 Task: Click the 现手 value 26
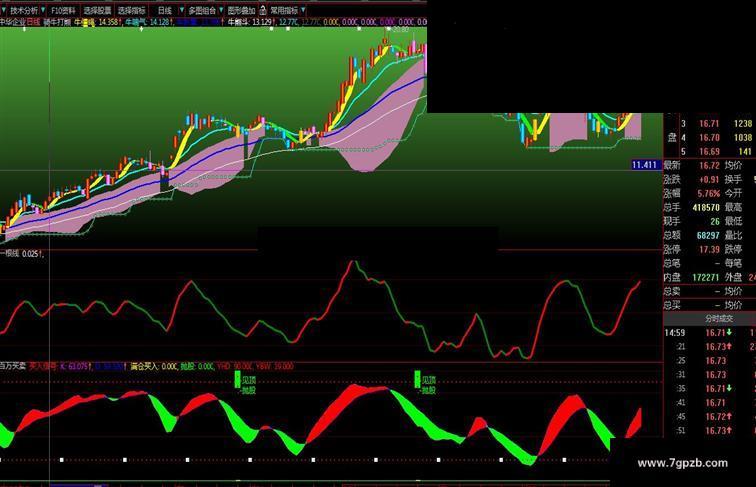(715, 222)
